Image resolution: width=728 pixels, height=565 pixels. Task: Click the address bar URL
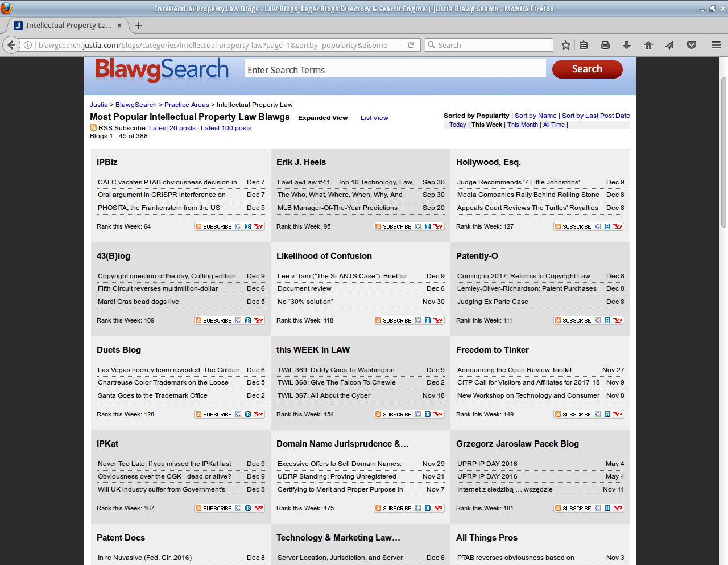click(x=213, y=45)
